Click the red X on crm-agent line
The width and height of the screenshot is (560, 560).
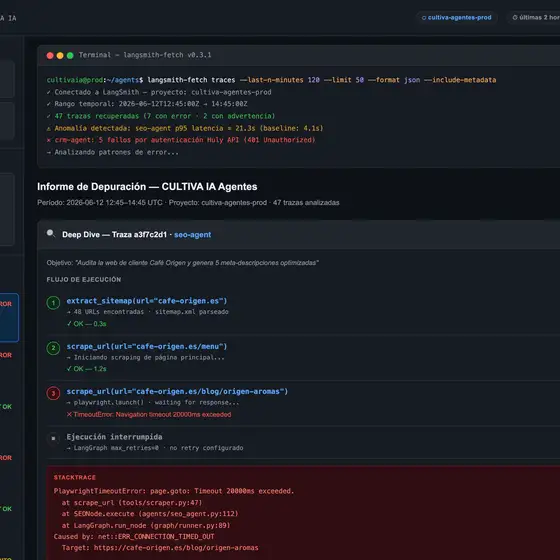(49, 140)
